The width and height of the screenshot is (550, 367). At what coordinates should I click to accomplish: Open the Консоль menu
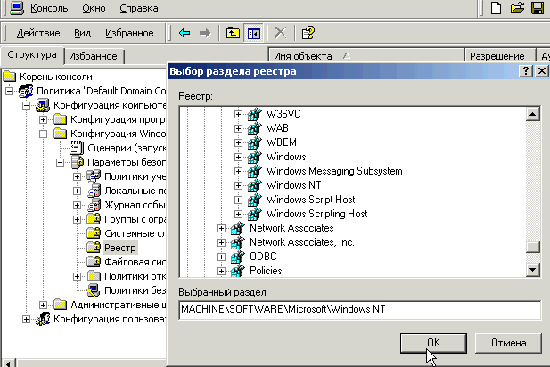click(x=49, y=8)
